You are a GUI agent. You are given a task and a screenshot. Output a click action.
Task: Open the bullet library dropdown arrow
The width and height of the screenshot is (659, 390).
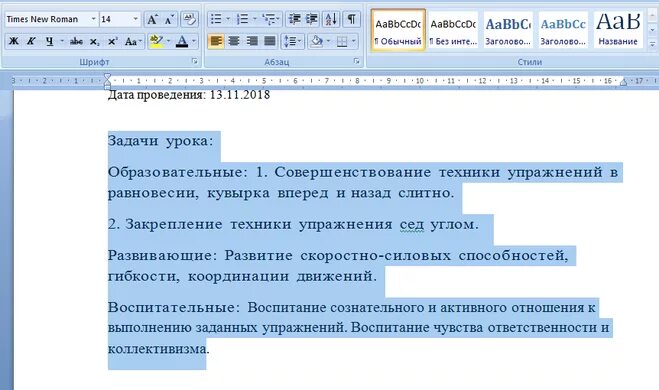[x=228, y=19]
